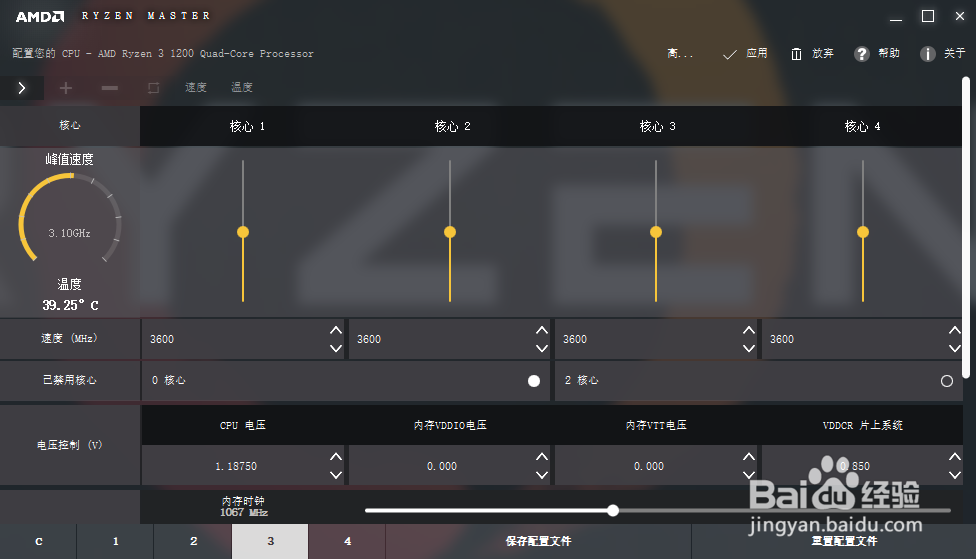Select the active profile tab 3
The height and width of the screenshot is (559, 976).
tap(270, 542)
